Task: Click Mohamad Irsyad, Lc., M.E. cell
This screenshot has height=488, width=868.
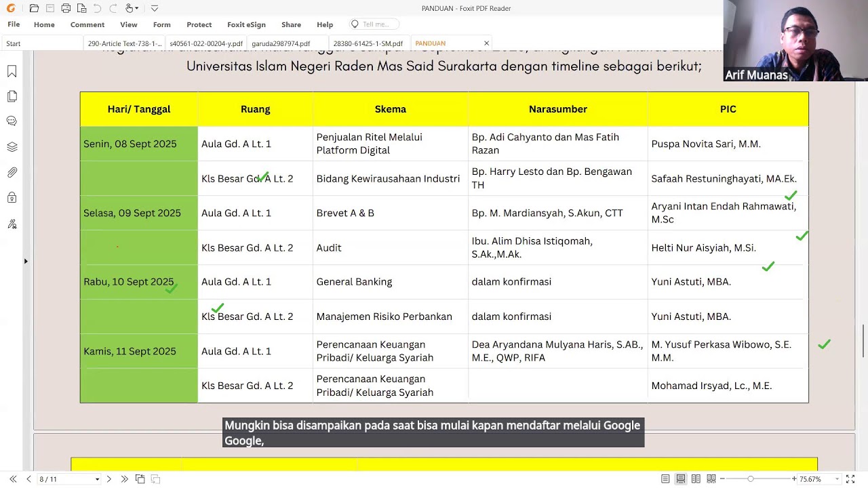Action: point(728,386)
